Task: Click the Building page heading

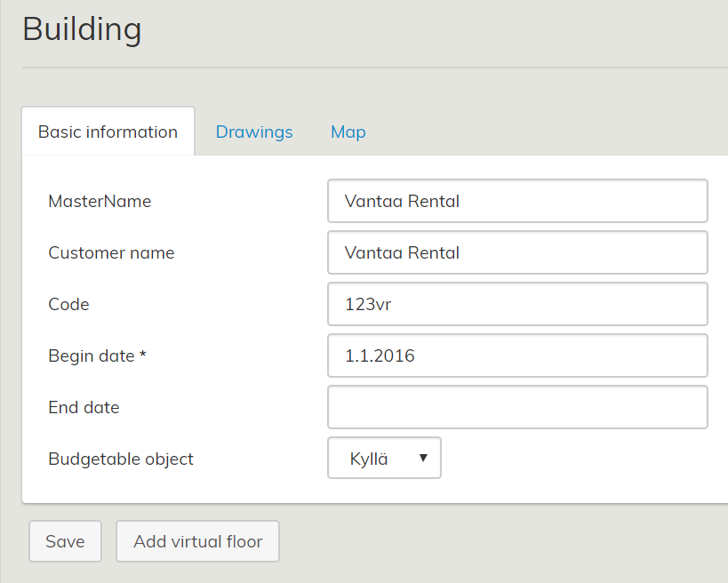Action: [82, 29]
